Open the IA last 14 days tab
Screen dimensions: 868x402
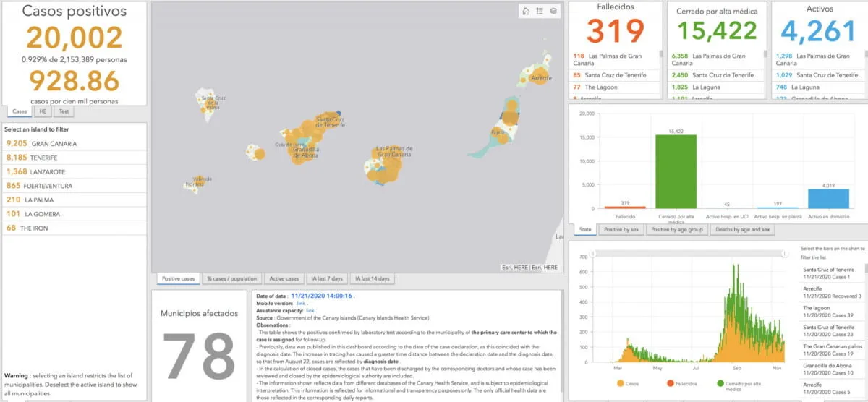point(373,278)
